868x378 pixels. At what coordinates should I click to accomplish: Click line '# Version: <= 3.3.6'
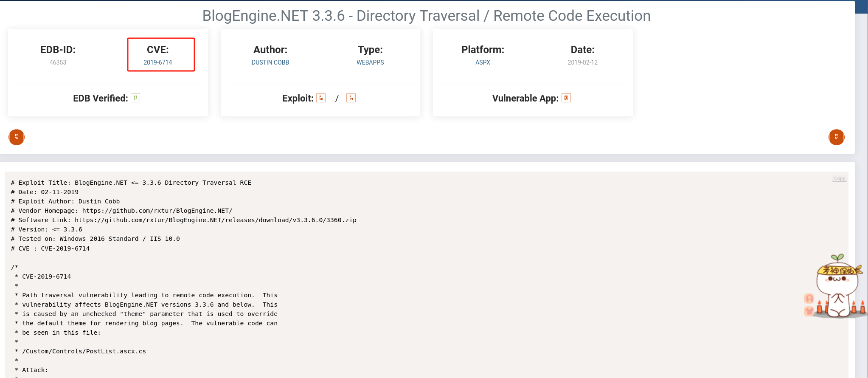coord(47,229)
